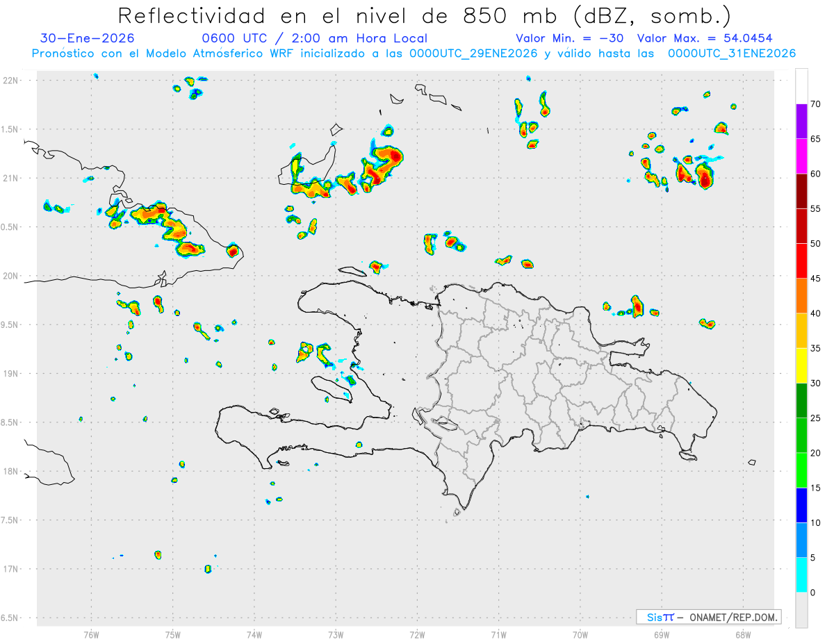Click the colorbar label '15'

816,488
